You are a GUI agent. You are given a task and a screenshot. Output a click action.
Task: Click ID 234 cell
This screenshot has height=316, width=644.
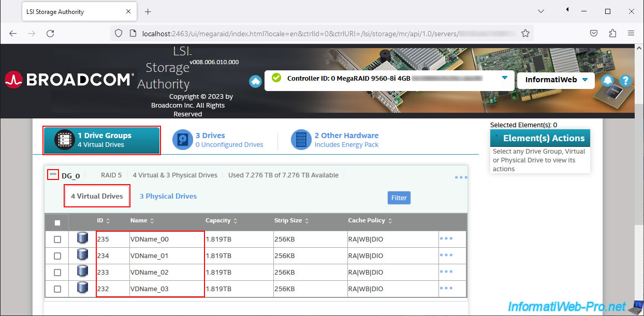(x=112, y=256)
